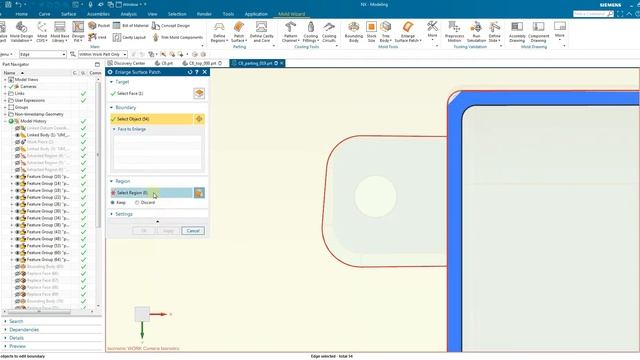This screenshot has width=640, height=360.
Task: Open the Vent tool
Action: point(98,37)
